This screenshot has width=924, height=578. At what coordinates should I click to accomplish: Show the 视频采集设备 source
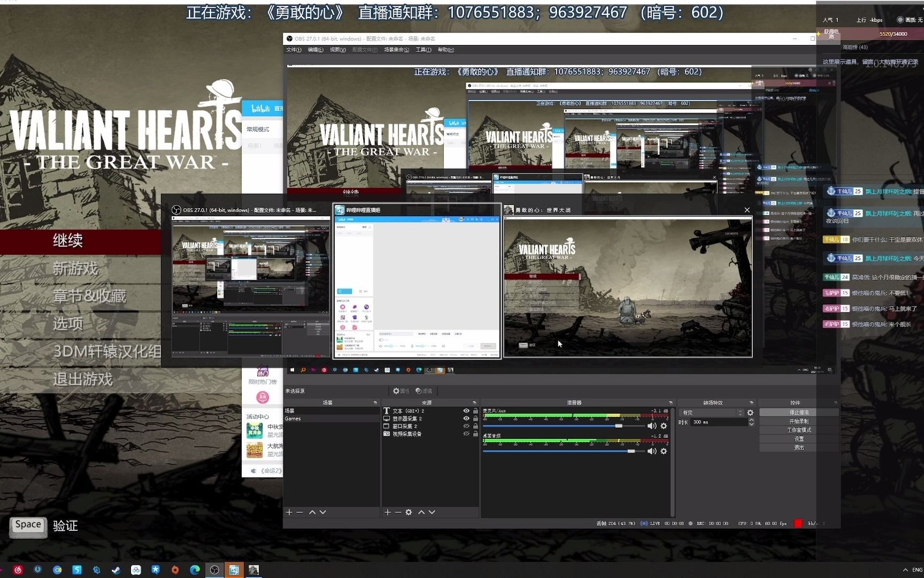pos(466,433)
